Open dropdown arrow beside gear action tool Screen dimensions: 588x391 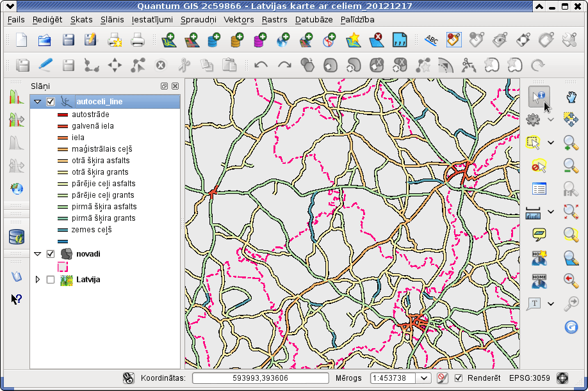(x=550, y=120)
